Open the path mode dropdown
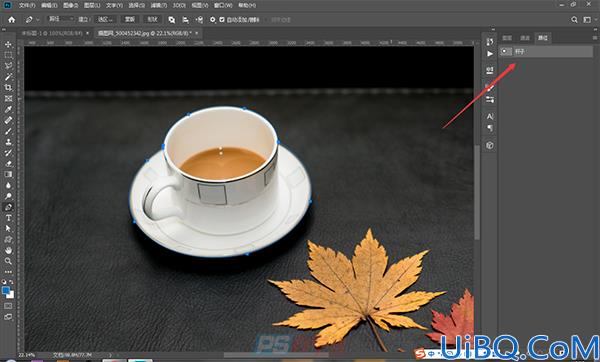The width and height of the screenshot is (600, 362). click(x=61, y=19)
